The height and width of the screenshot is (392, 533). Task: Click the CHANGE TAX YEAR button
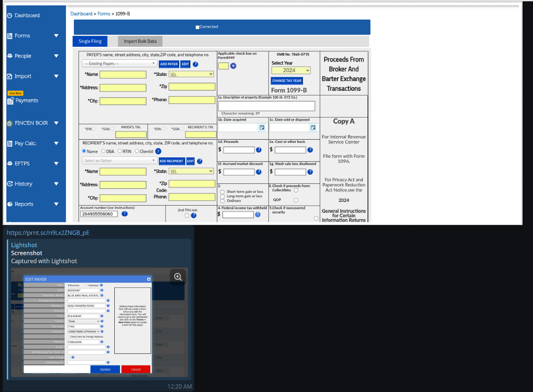[287, 81]
